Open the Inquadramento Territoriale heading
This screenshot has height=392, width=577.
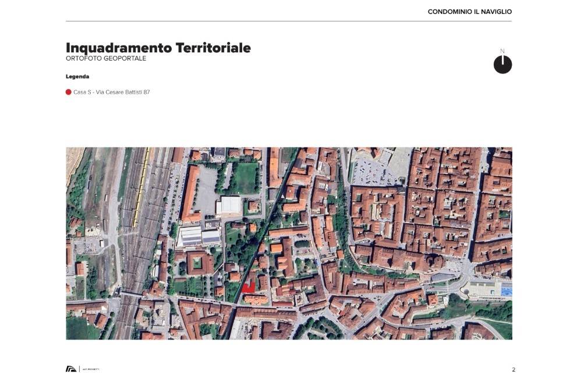click(x=159, y=48)
